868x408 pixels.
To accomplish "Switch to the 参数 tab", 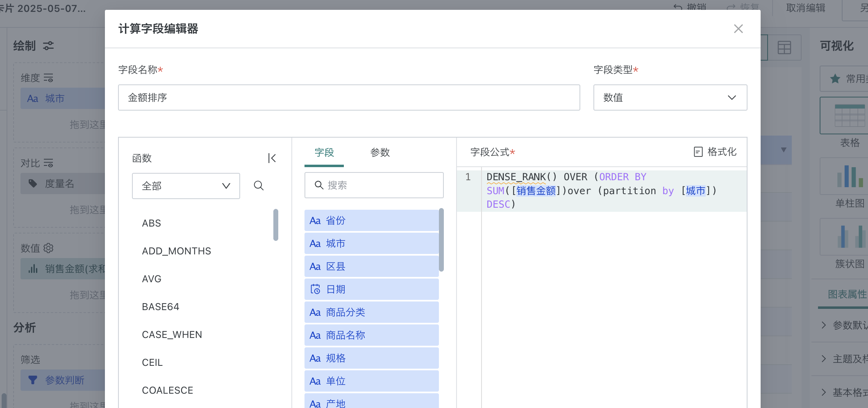I will tap(380, 152).
